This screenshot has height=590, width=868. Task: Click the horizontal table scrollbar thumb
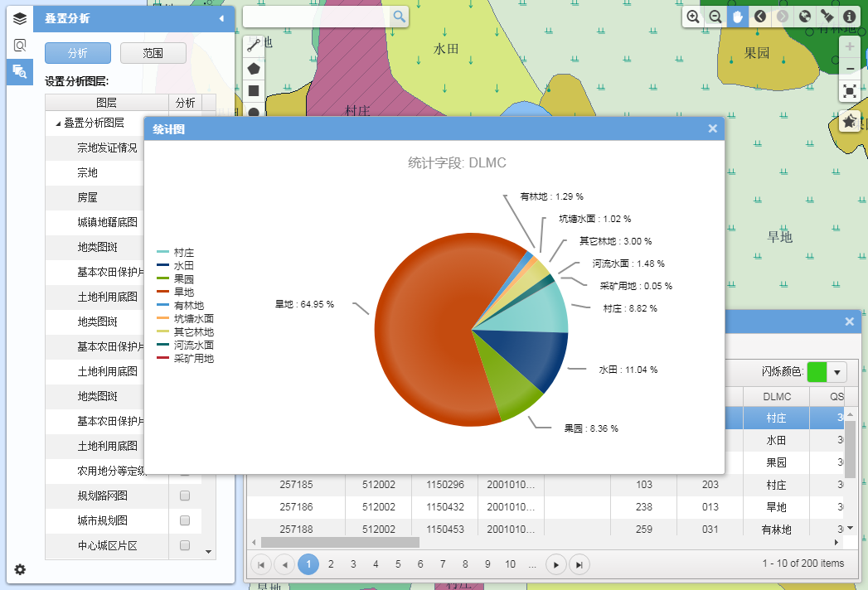[x=340, y=543]
